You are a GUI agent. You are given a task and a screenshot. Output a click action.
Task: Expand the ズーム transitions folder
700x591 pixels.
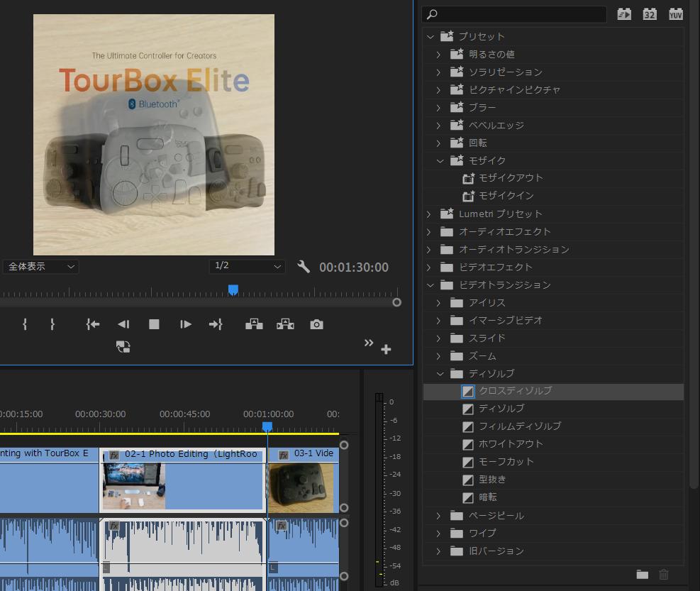coord(438,356)
